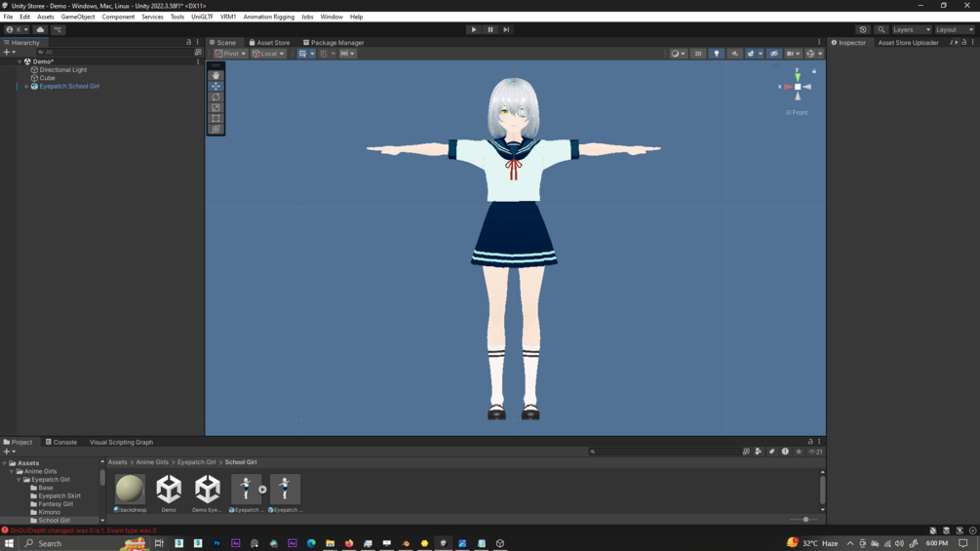Toggle the grid visibility button
The height and width of the screenshot is (551, 980).
pyautogui.click(x=302, y=54)
